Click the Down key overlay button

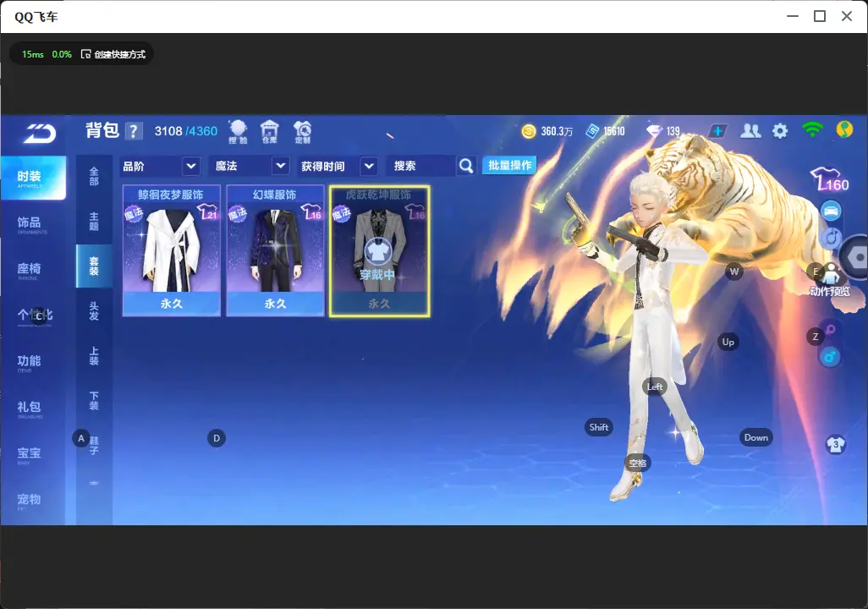[x=755, y=437]
